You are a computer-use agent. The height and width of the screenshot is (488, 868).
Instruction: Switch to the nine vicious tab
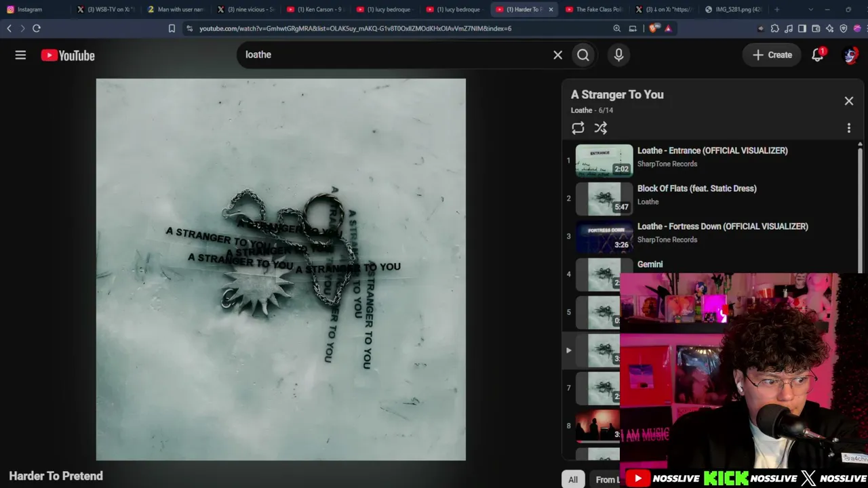(x=245, y=9)
